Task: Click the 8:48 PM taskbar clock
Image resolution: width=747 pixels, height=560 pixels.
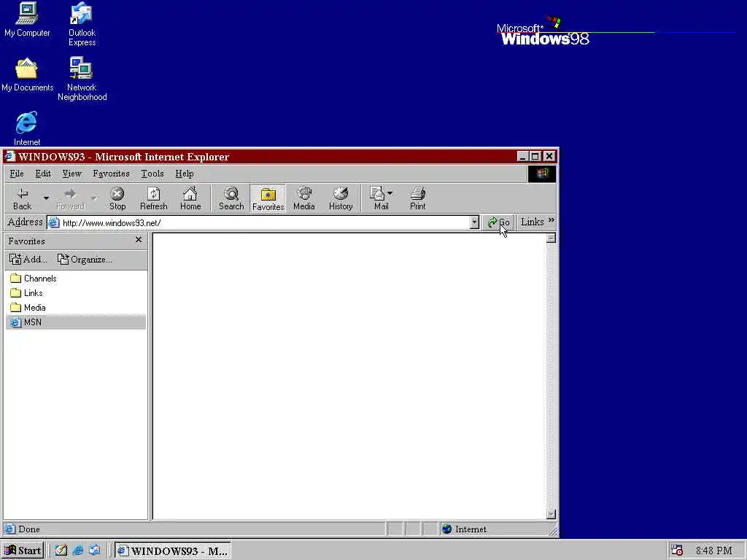Action: point(713,551)
